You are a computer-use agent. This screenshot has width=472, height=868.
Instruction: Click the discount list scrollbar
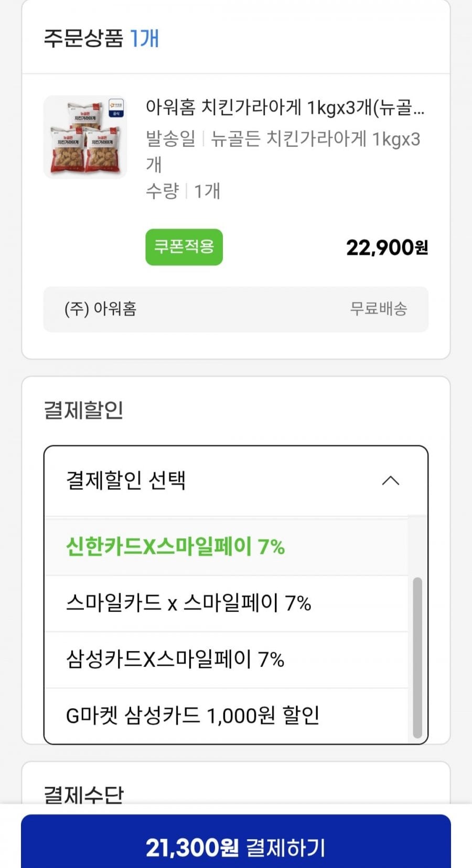(x=417, y=657)
